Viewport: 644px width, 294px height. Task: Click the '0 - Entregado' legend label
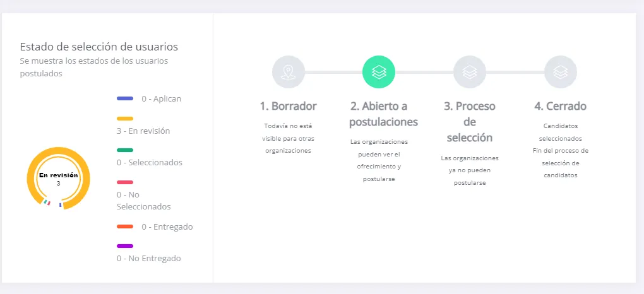pyautogui.click(x=167, y=226)
